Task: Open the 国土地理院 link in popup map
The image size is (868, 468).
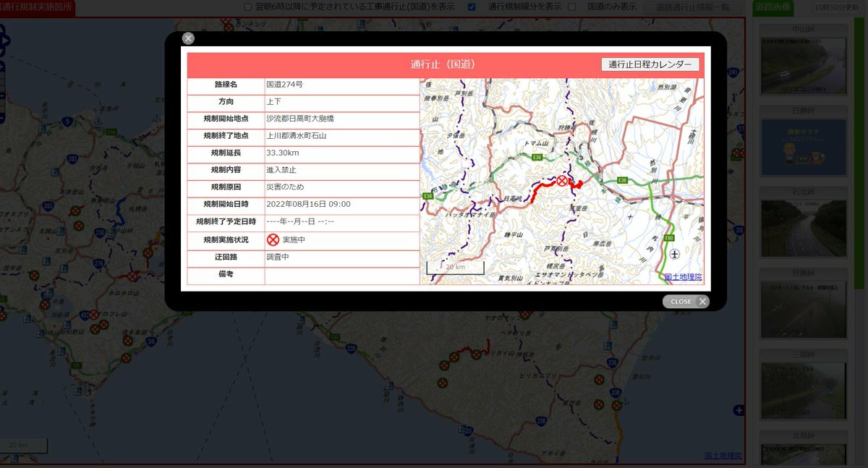Action: 683,277
